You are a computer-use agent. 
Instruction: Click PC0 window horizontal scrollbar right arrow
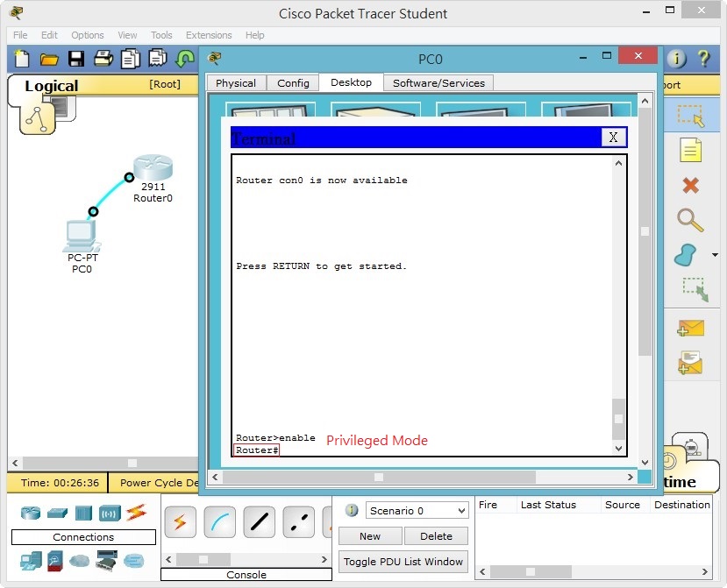(631, 477)
